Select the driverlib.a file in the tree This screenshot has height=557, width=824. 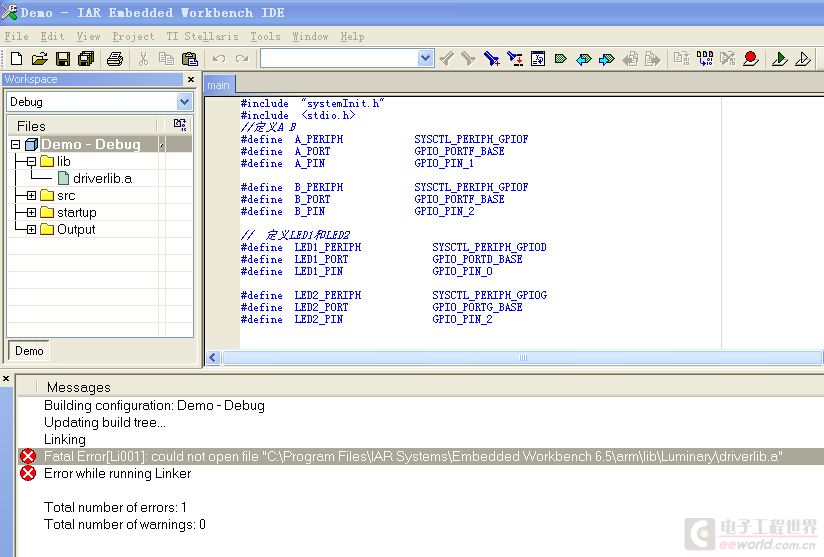tap(102, 179)
